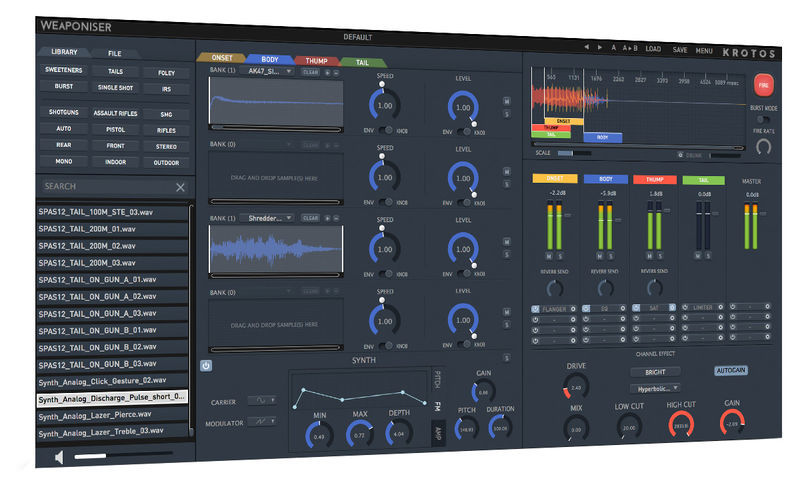Click the High Cut knob
800x487 pixels.
point(681,424)
